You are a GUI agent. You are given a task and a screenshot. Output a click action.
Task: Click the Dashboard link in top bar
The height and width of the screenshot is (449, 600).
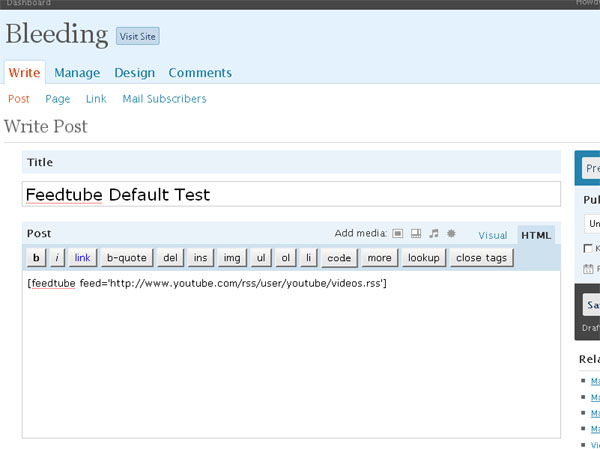click(x=29, y=3)
